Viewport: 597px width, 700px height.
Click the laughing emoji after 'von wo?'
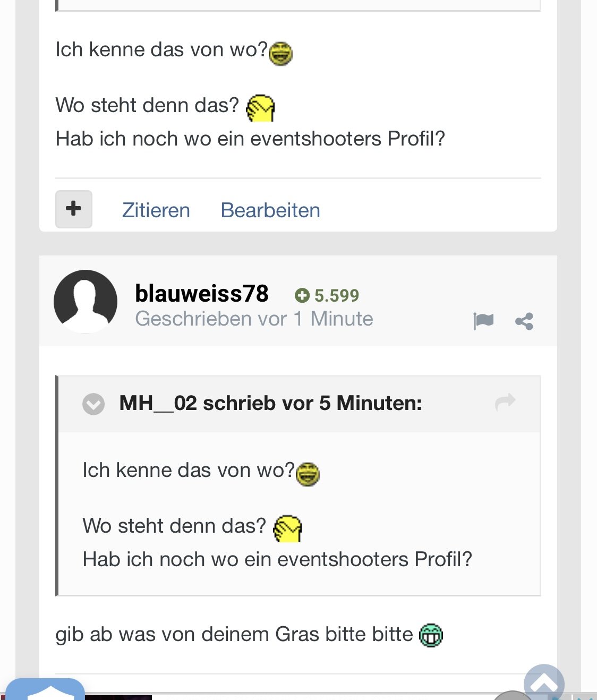coord(280,54)
